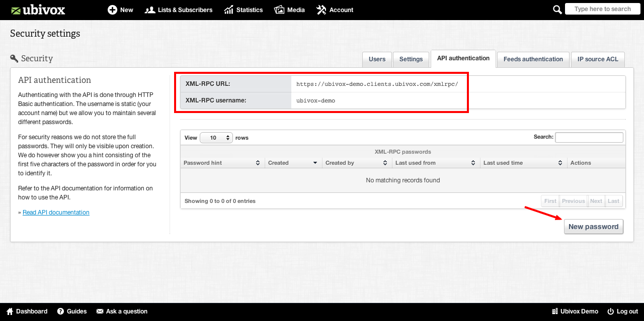
Task: Focus the top search field
Action: (602, 9)
